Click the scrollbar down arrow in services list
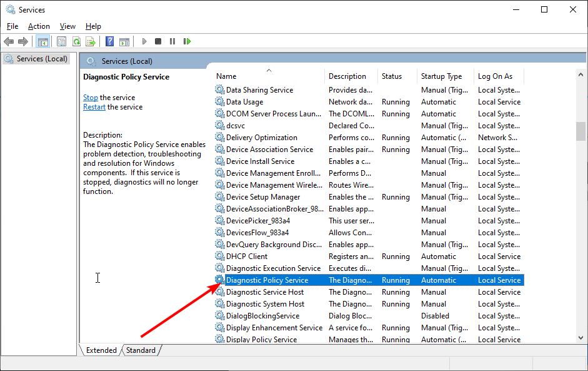 [581, 338]
